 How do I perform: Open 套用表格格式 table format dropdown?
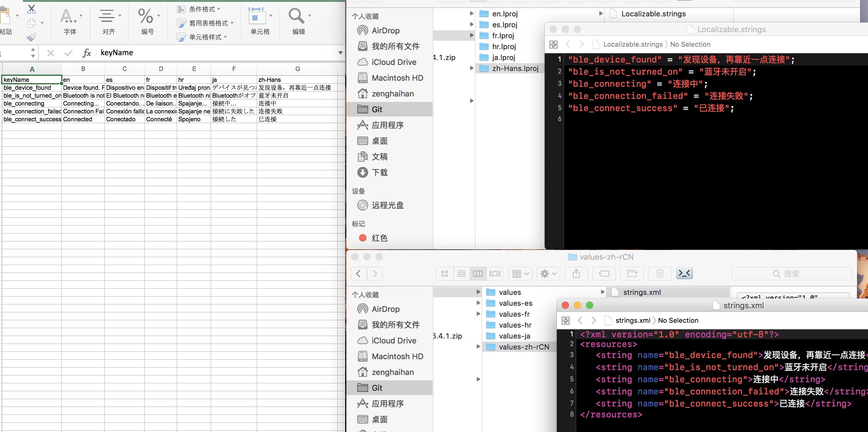(205, 23)
